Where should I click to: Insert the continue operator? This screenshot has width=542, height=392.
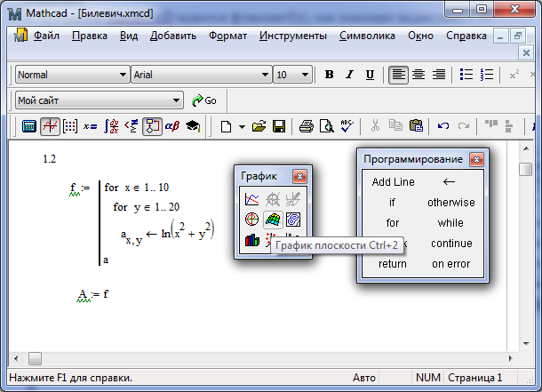point(451,244)
